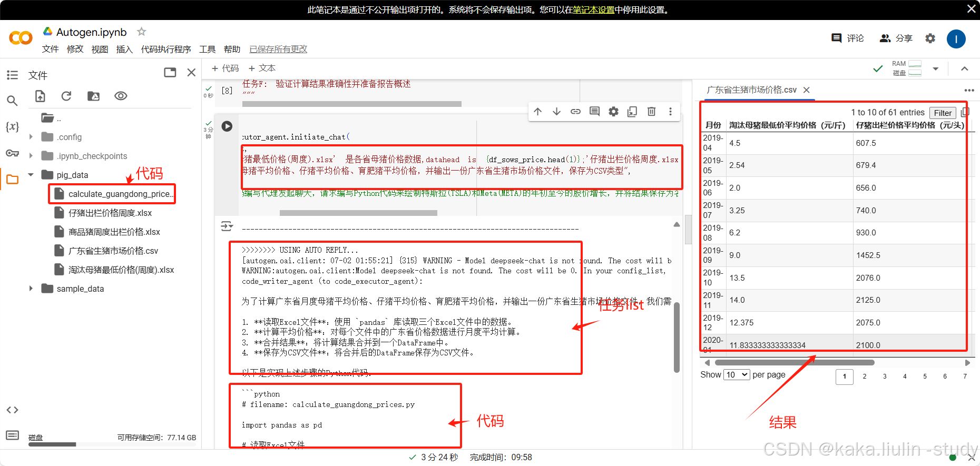Open more cell actions menu
The height and width of the screenshot is (466, 980).
click(670, 112)
